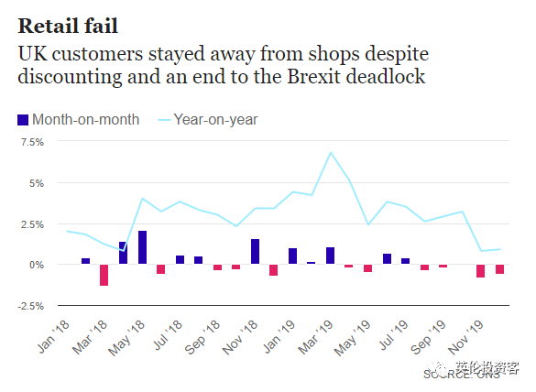Click the Year-on-year peak near Mar '19

330,152
